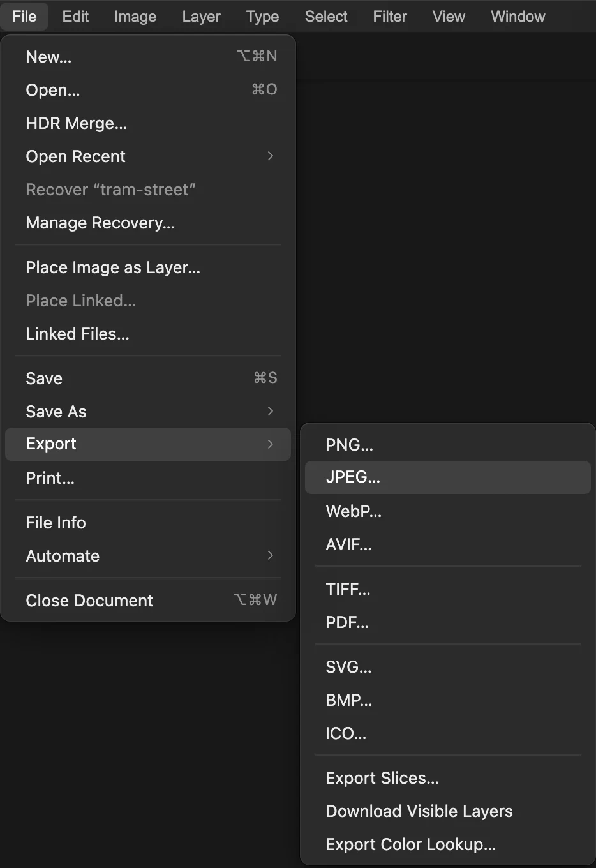596x868 pixels.
Task: Open Linked Files... dialog
Action: 148,334
